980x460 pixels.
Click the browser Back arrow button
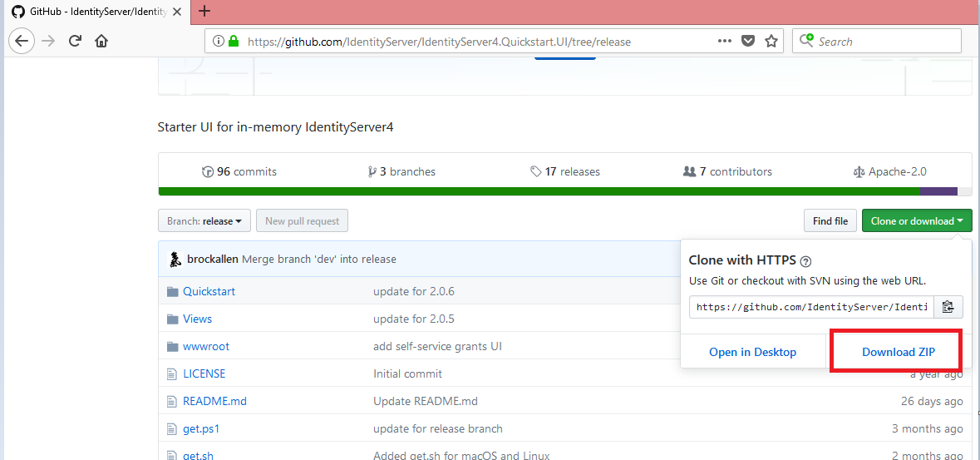(x=22, y=42)
